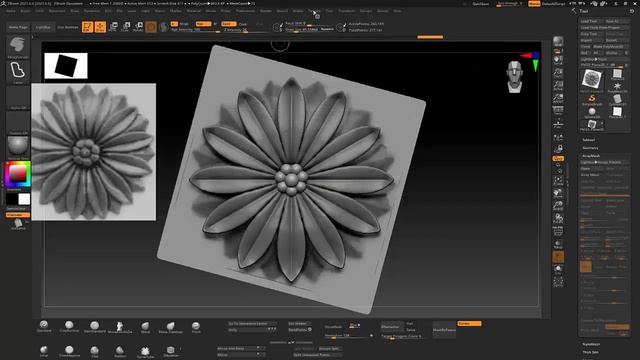Image resolution: width=640 pixels, height=360 pixels.
Task: Click the Scroll canvas icon
Action: (558, 60)
